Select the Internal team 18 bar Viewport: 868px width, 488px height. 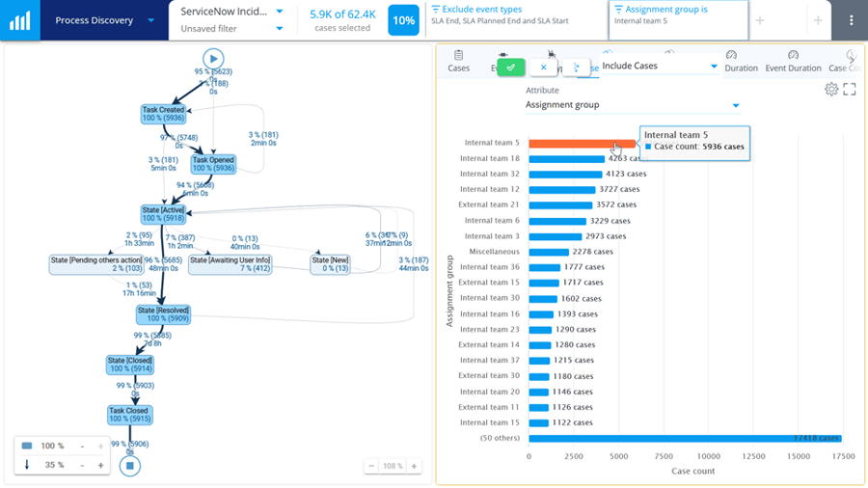pos(566,159)
